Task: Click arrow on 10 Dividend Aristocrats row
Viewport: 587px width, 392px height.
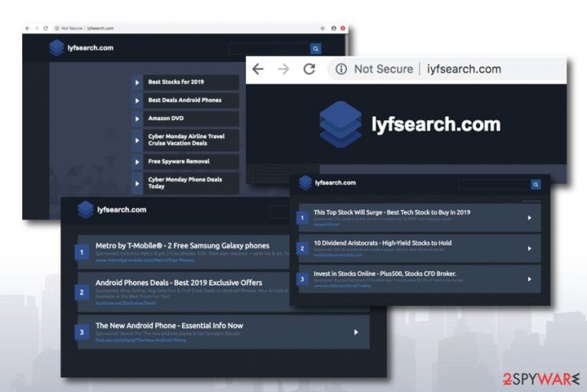Action: point(530,248)
